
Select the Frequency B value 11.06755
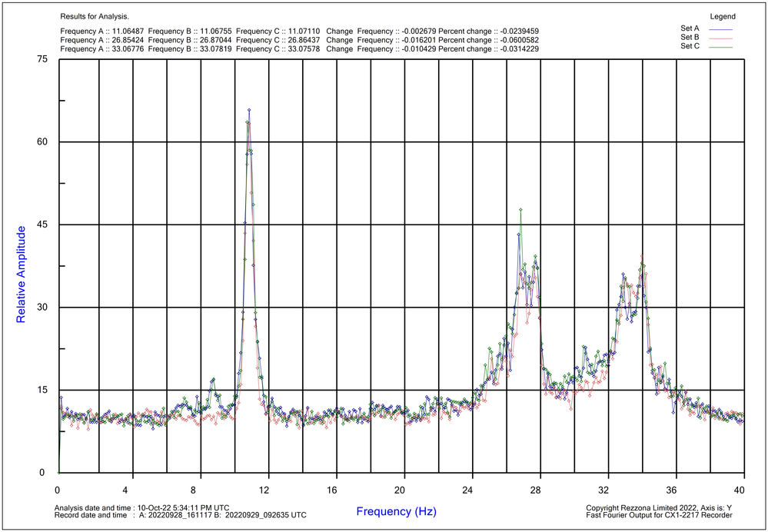tap(217, 31)
